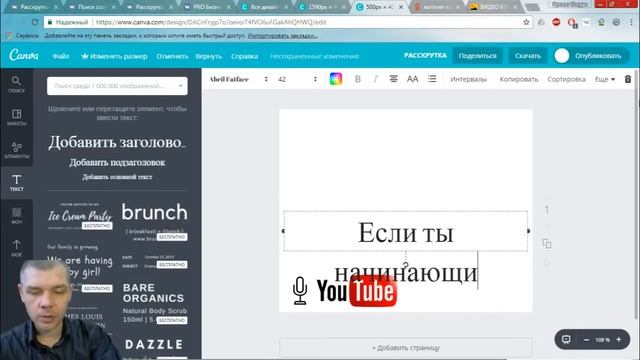Open the Файл menu

[61, 56]
